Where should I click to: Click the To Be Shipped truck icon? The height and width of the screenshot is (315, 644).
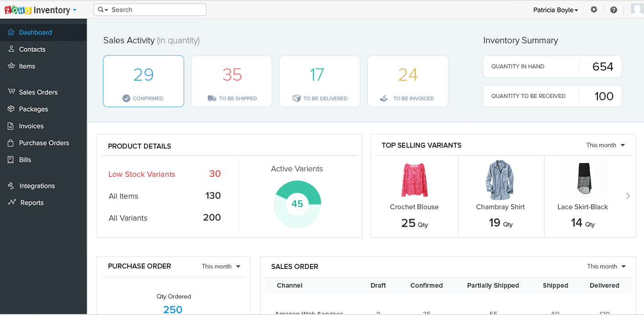click(x=212, y=98)
